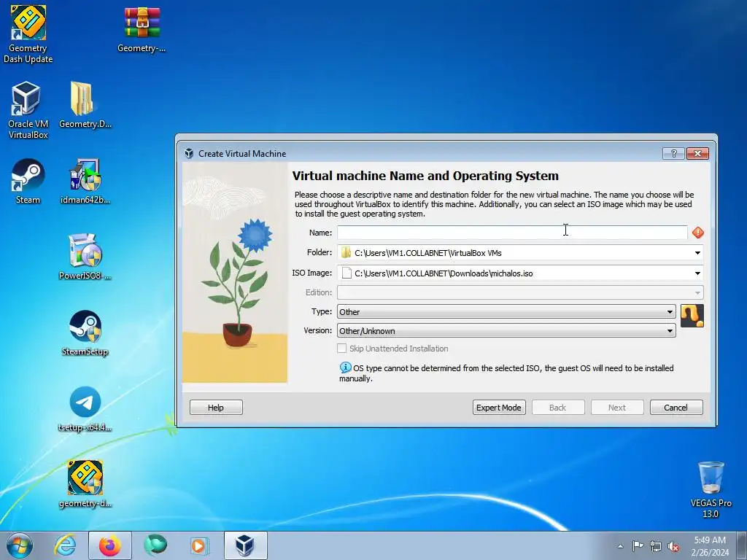The image size is (747, 560).
Task: Click the red name error warning icon
Action: (x=698, y=233)
